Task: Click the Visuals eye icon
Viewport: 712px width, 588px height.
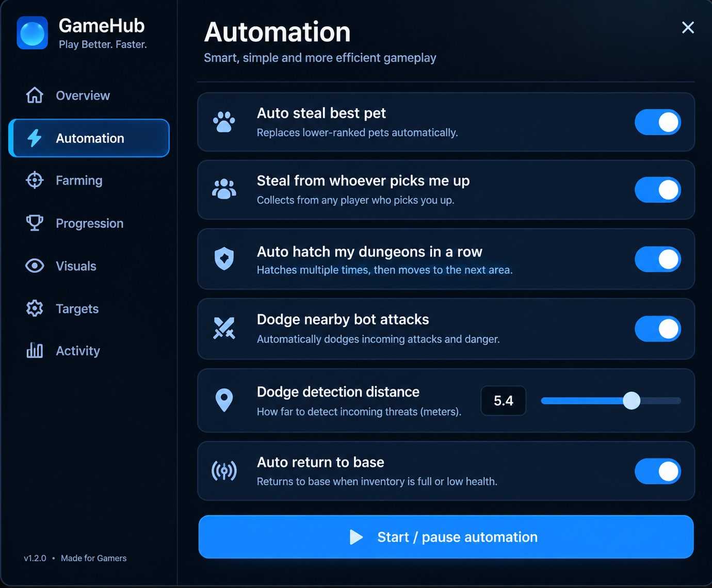Action: click(35, 266)
